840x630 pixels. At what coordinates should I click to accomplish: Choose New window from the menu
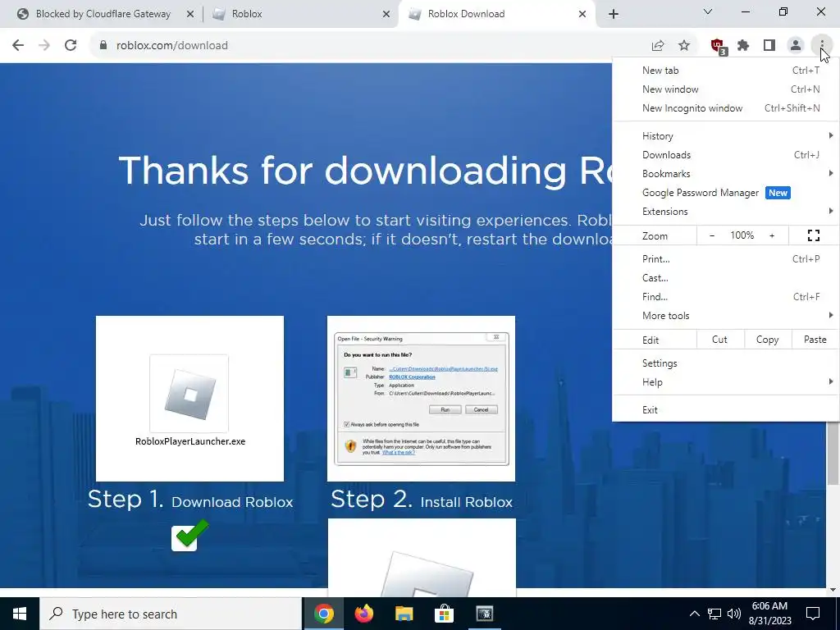(725, 89)
